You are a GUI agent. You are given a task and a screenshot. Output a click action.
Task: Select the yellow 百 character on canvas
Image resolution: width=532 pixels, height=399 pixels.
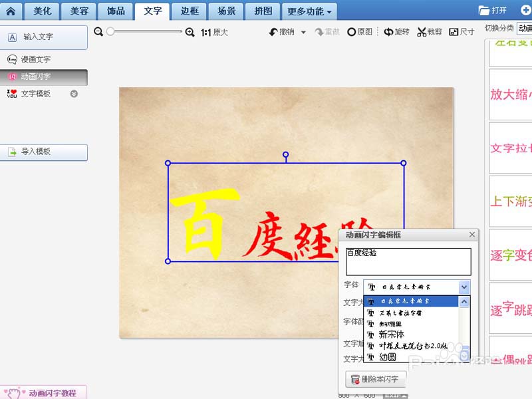205,224
